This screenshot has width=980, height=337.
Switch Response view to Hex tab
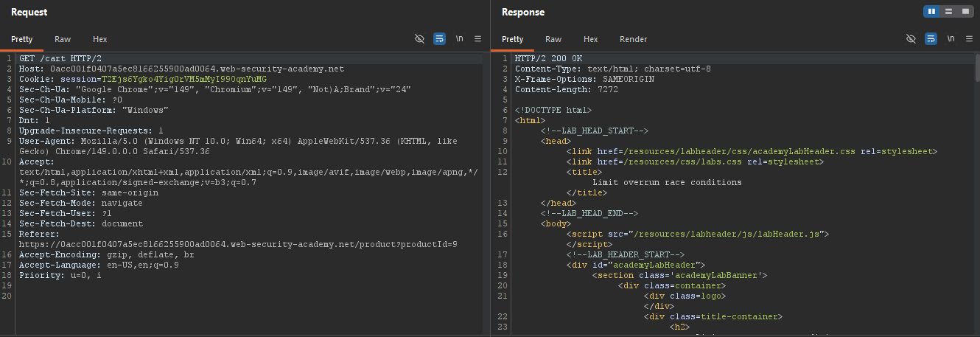591,39
